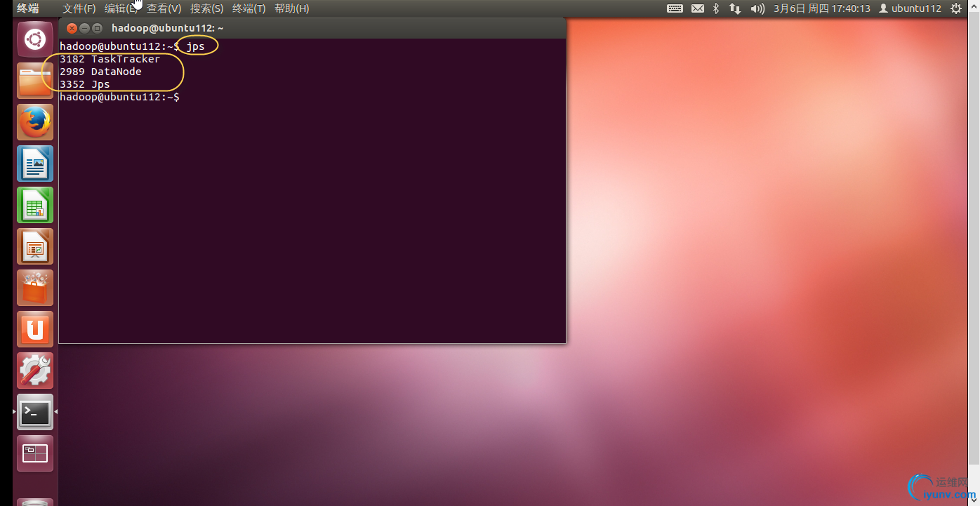Launch LibreOffice Writer from the dock

34,164
